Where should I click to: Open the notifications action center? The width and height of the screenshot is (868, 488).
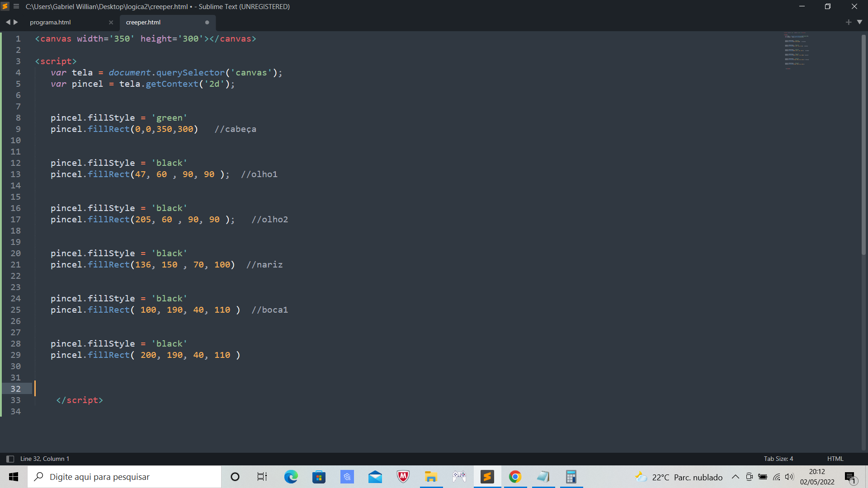pos(850,477)
